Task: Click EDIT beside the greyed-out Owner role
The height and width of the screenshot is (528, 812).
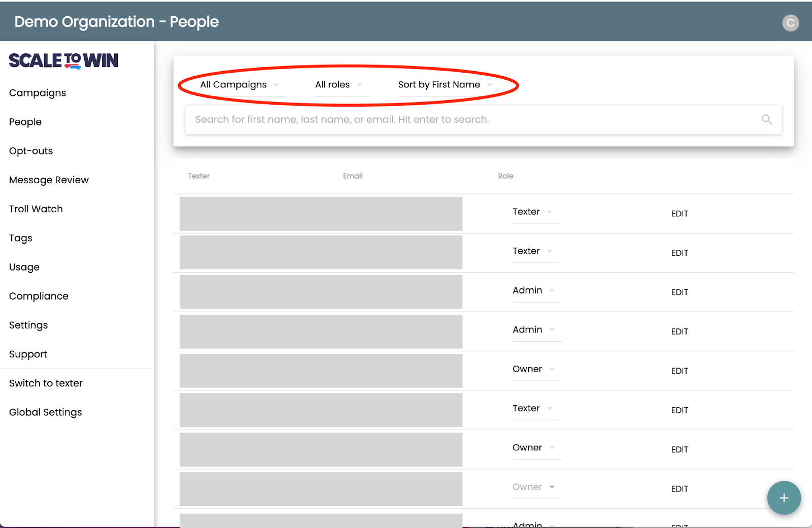Action: (x=680, y=489)
